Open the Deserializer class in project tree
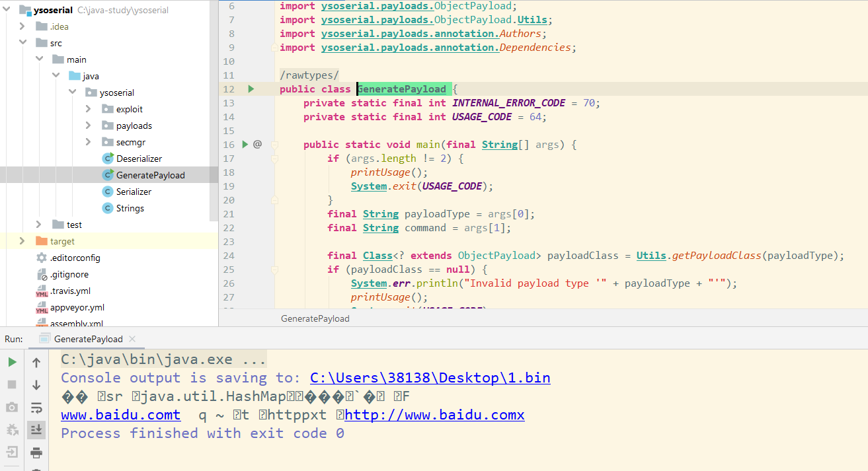This screenshot has width=868, height=471. coord(139,159)
